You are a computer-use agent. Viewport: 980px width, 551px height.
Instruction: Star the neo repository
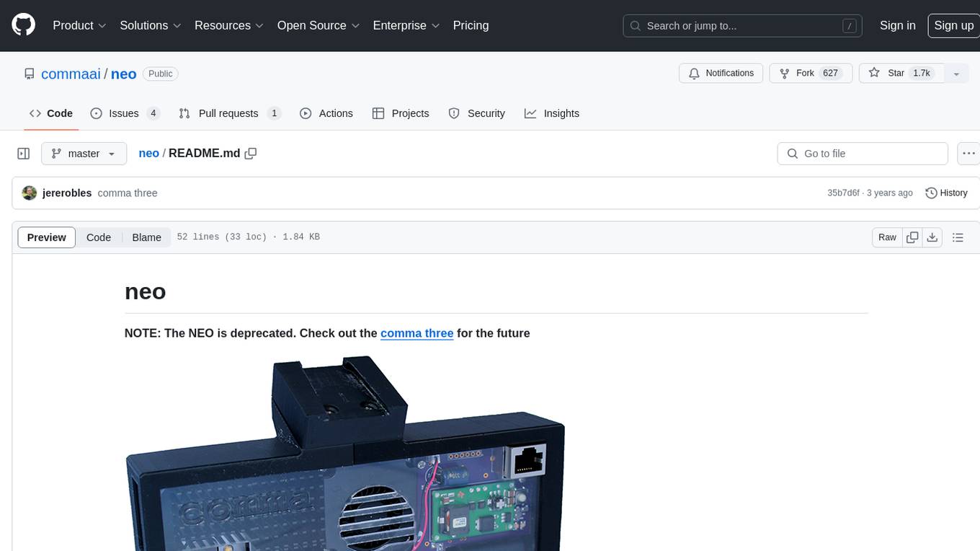tap(901, 74)
